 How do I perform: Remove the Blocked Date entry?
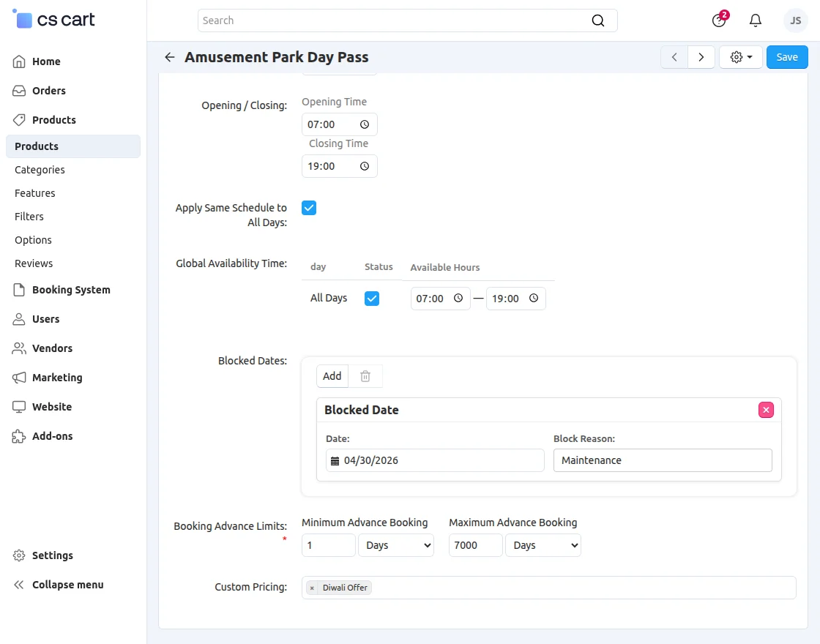[x=766, y=410]
